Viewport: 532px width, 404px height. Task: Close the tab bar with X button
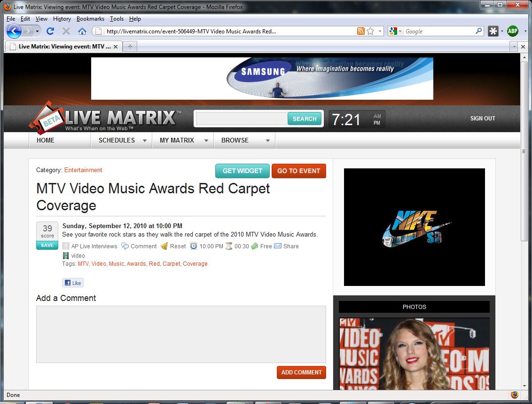pyautogui.click(x=523, y=47)
